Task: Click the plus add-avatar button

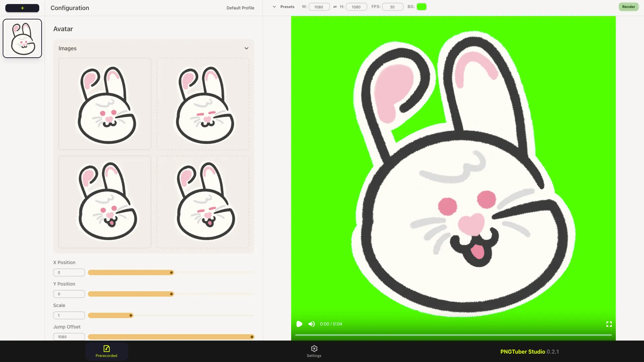Action: click(x=22, y=8)
